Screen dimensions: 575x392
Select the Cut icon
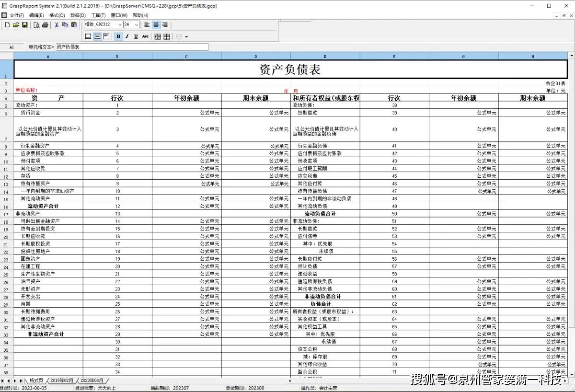point(56,25)
